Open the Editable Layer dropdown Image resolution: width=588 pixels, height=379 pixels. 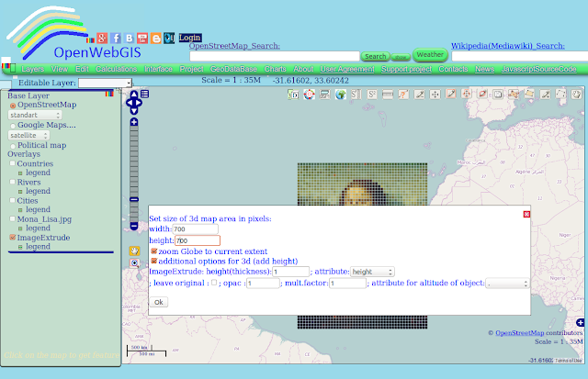click(105, 83)
